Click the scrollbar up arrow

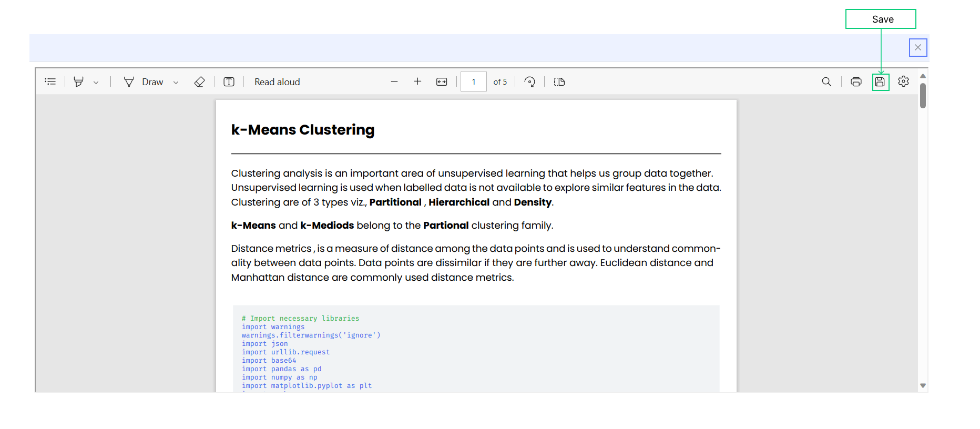point(923,76)
